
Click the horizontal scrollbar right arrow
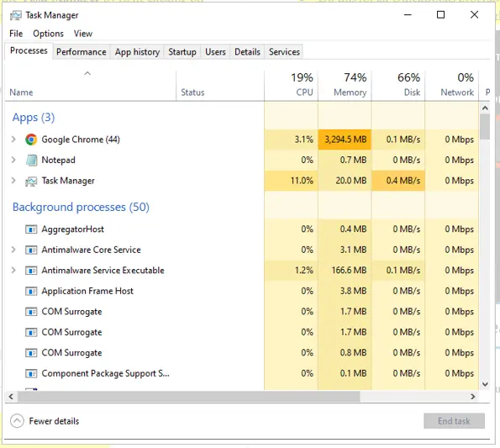(x=473, y=397)
